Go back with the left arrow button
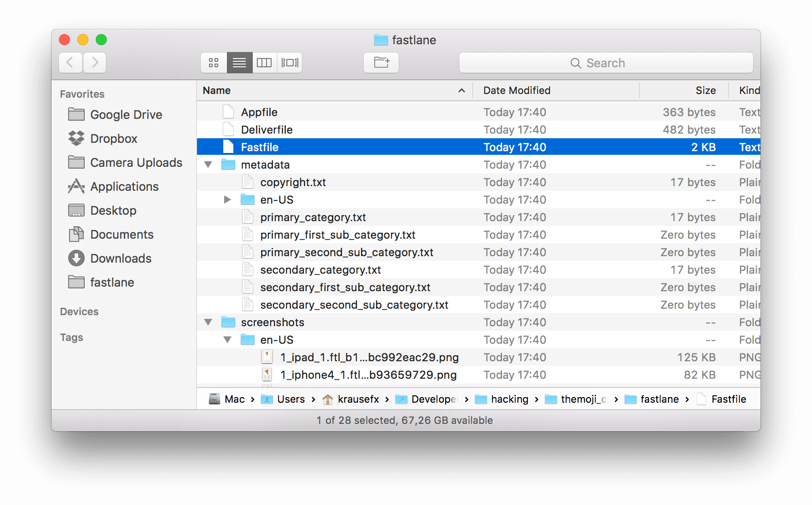This screenshot has height=505, width=812. (x=70, y=63)
